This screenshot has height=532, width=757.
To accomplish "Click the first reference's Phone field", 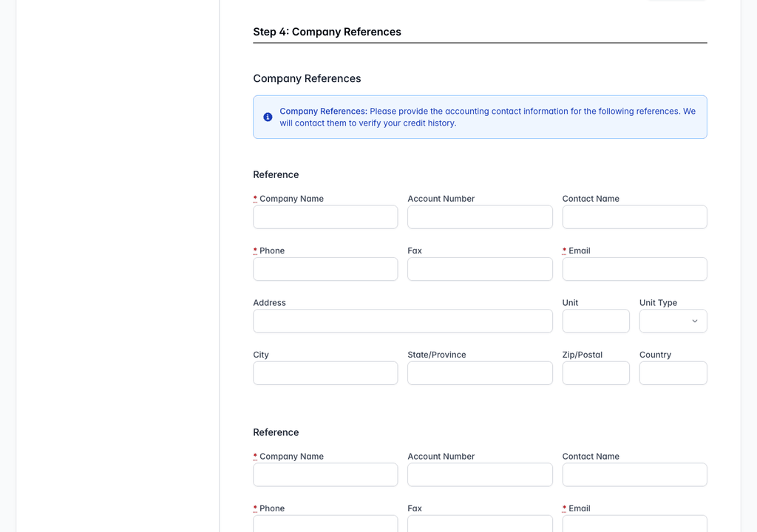I will click(325, 269).
